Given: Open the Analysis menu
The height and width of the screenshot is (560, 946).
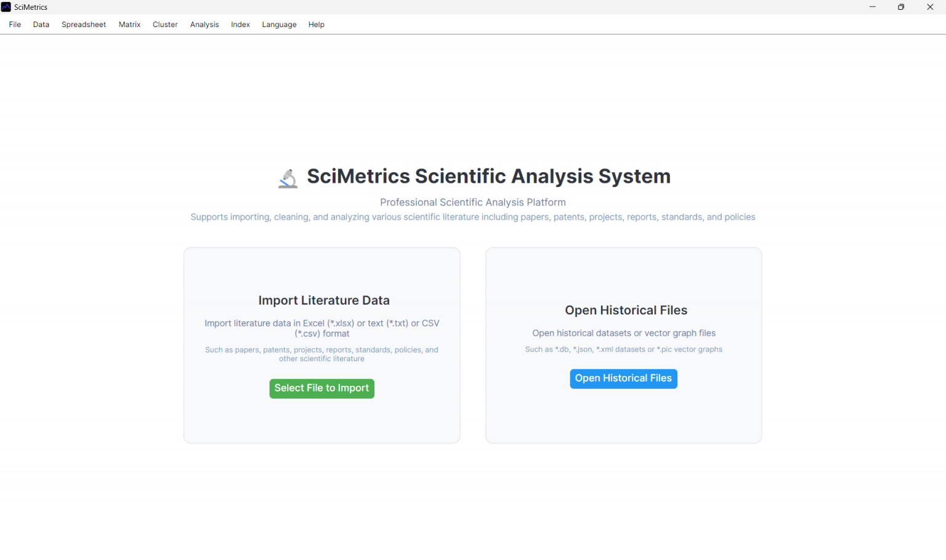Looking at the screenshot, I should [x=204, y=25].
